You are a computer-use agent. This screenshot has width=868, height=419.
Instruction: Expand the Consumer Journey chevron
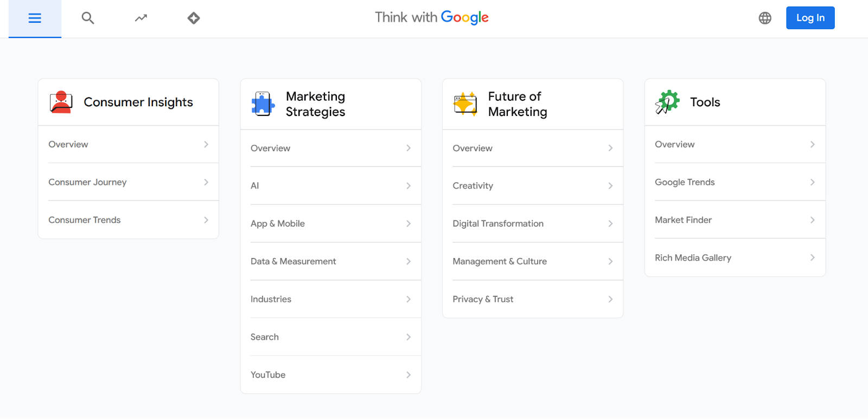[x=206, y=182]
